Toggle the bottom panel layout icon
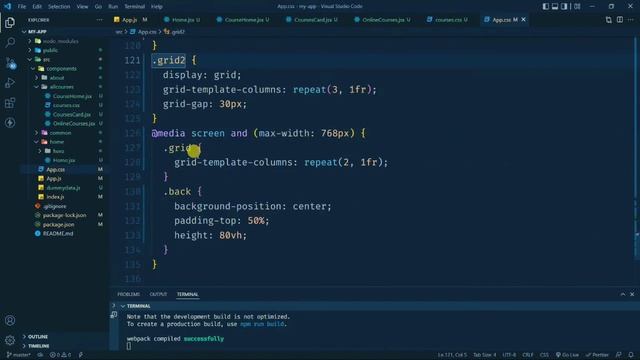 click(x=555, y=7)
